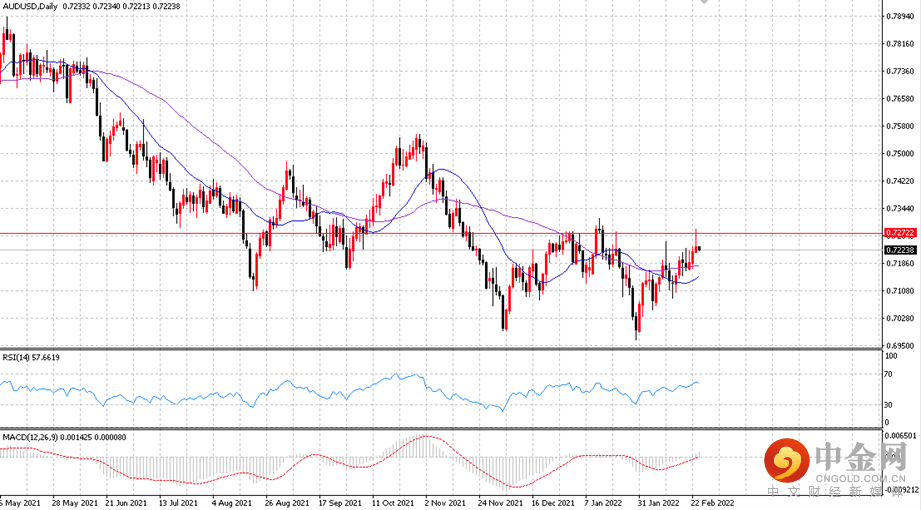The image size is (921, 510).
Task: Click the 13 Jul 2021 date label
Action: point(179,503)
